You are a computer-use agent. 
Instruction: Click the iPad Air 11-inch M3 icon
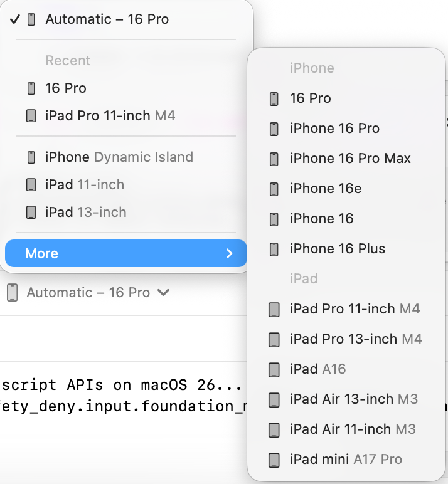pos(274,429)
